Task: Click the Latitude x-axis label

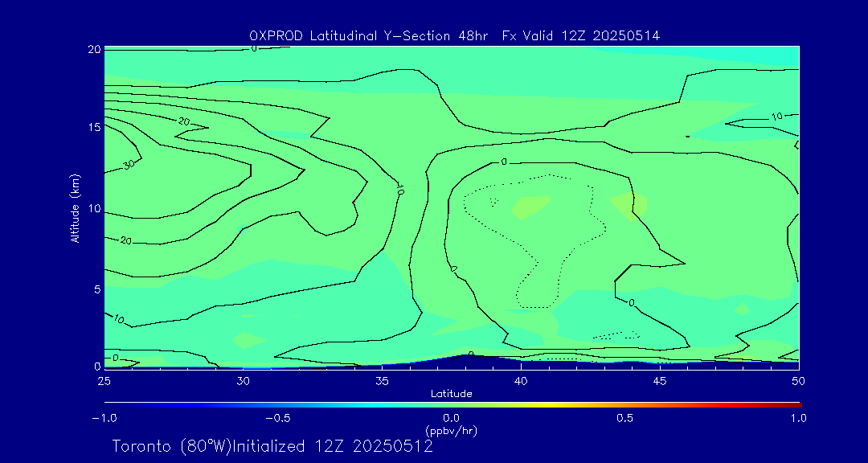Action: click(x=451, y=394)
